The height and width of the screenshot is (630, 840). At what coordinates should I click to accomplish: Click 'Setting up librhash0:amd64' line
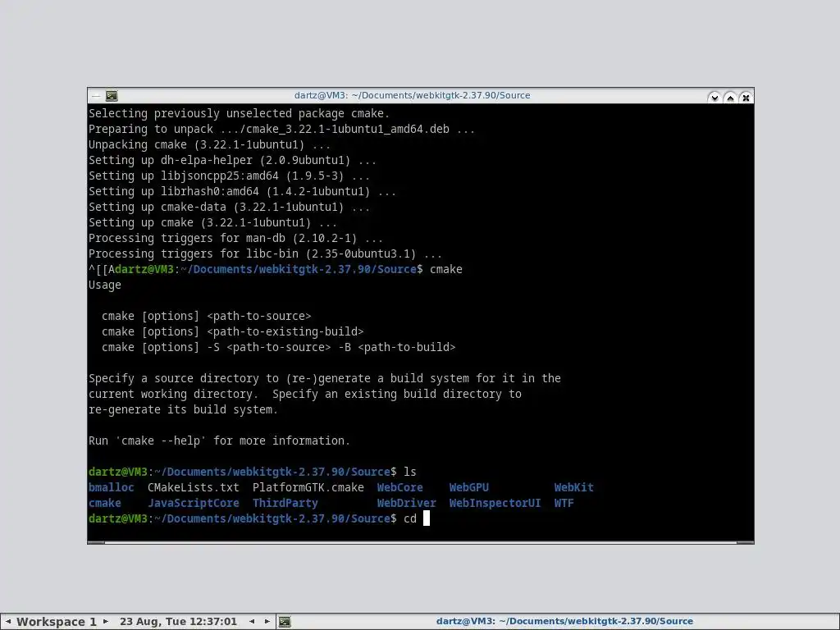point(242,191)
